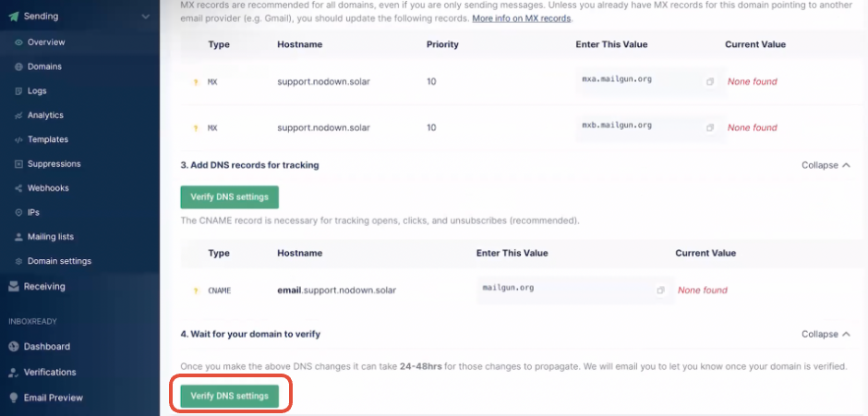Screen dimensions: 868x416
Task: Click the Email Preview lightbulb icon
Action: point(14,398)
